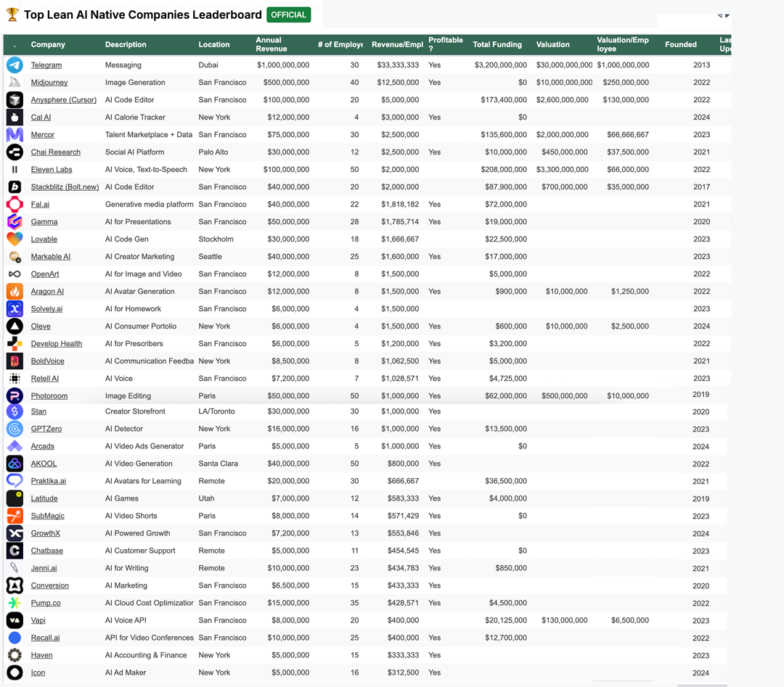The height and width of the screenshot is (687, 784).
Task: Click the Company column header
Action: (x=48, y=44)
